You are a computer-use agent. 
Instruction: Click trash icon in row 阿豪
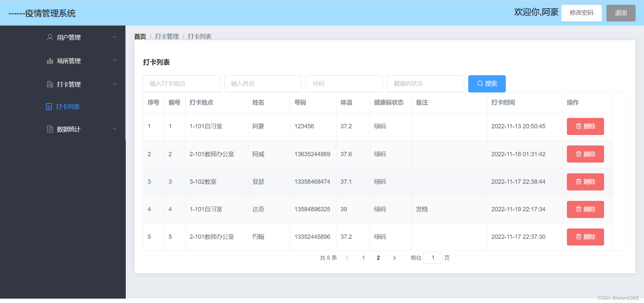point(579,126)
